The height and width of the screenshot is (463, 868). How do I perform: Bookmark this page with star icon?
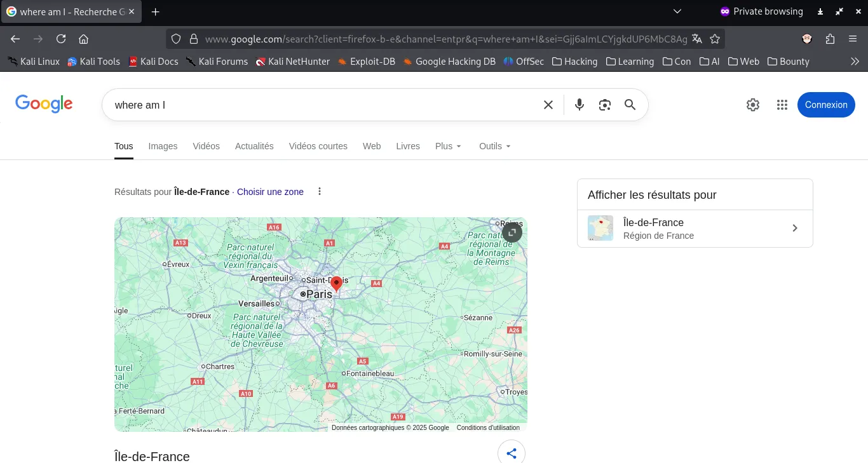[715, 39]
